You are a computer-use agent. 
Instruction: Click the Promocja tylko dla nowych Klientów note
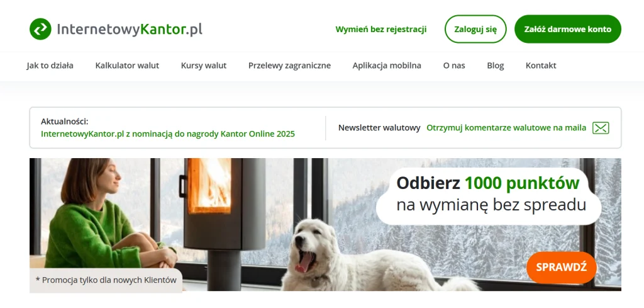(106, 280)
